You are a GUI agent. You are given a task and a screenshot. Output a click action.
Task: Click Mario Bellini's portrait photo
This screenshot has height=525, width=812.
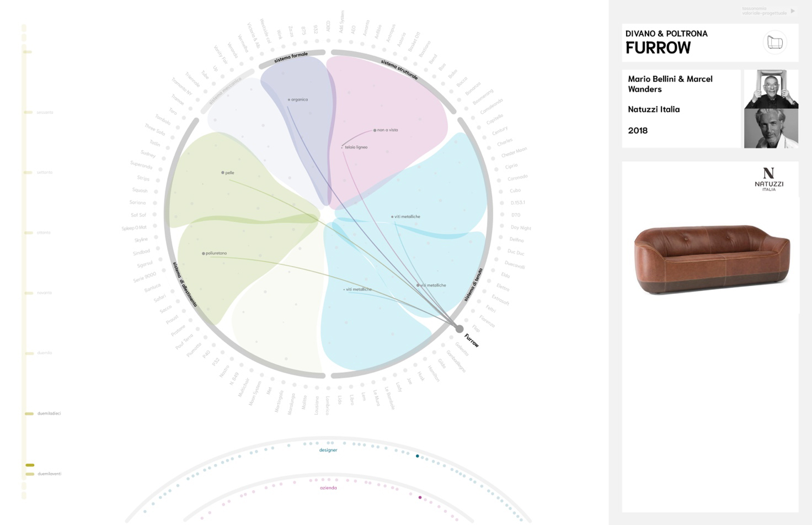click(x=771, y=89)
